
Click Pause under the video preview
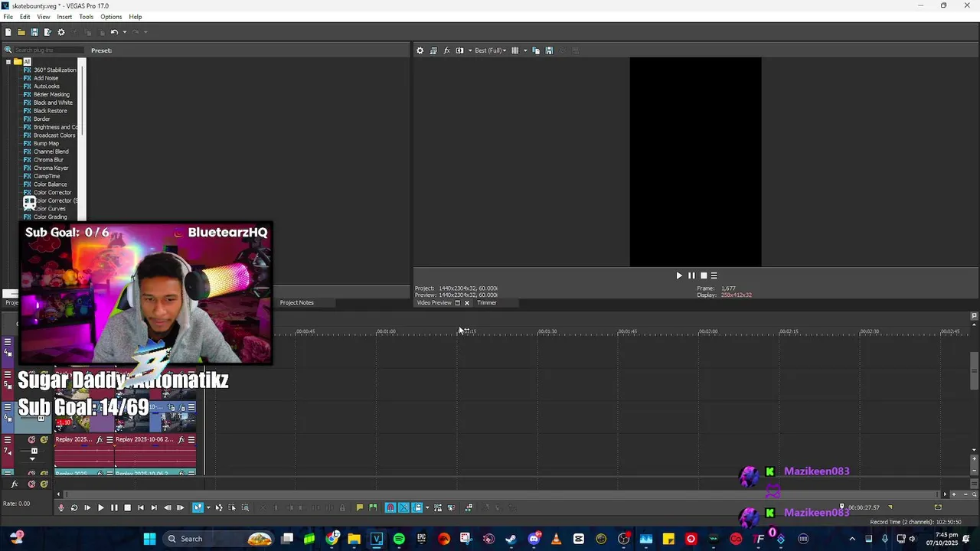pyautogui.click(x=691, y=275)
